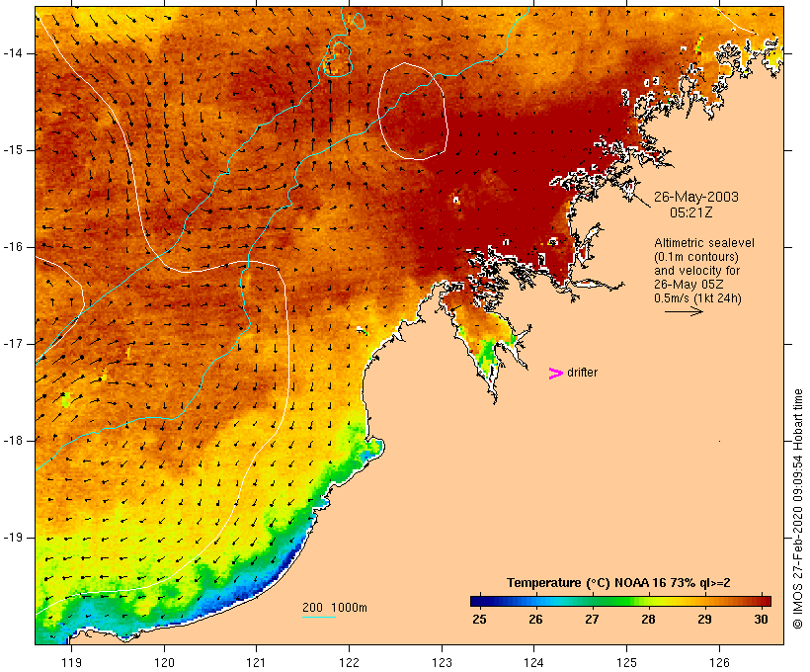The image size is (810, 672).
Task: Click the colorbar tick label 27
Action: coord(592,619)
